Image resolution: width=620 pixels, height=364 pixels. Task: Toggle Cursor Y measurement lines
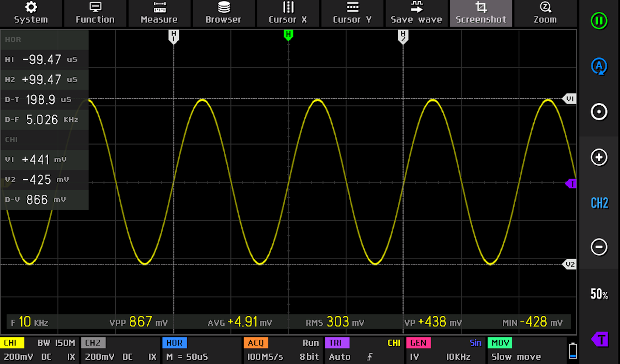click(352, 13)
